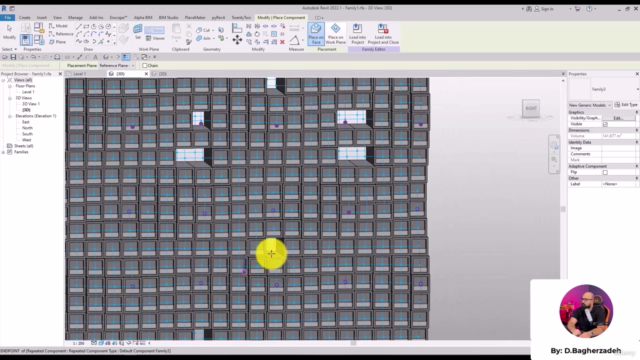The image size is (640, 360).
Task: Close the Project Browser panel
Action: click(60, 74)
